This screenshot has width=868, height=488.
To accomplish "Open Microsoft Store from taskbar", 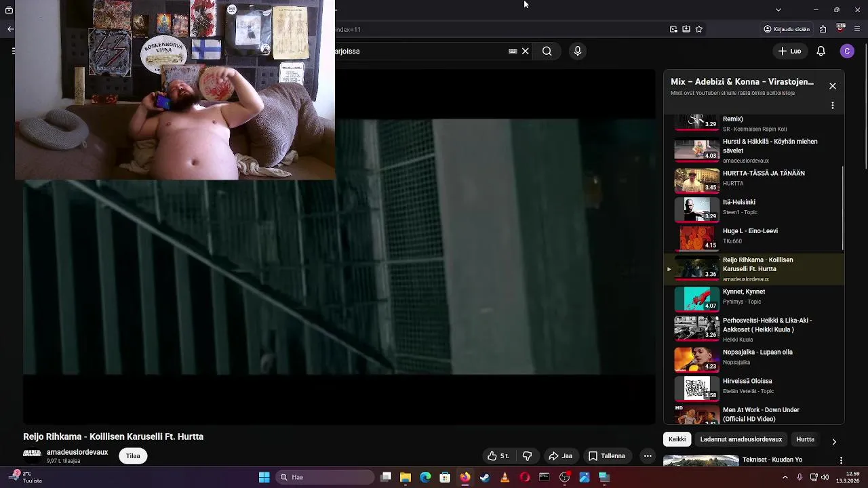I will tap(445, 477).
